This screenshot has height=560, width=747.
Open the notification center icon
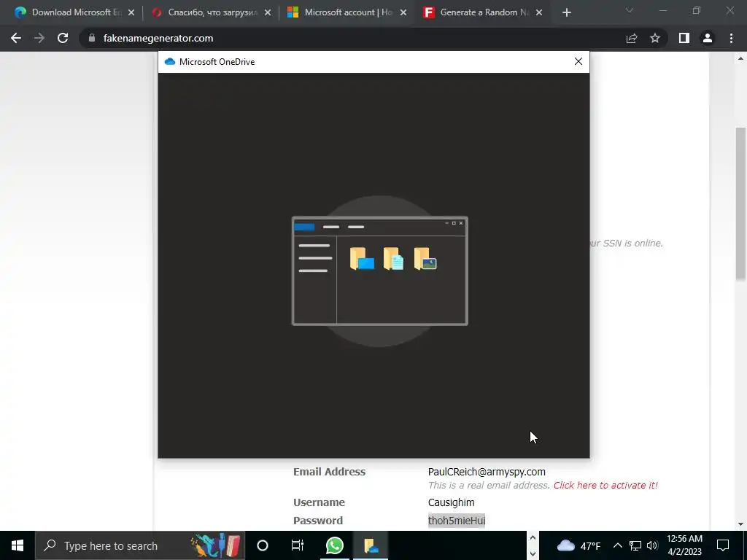(x=723, y=545)
